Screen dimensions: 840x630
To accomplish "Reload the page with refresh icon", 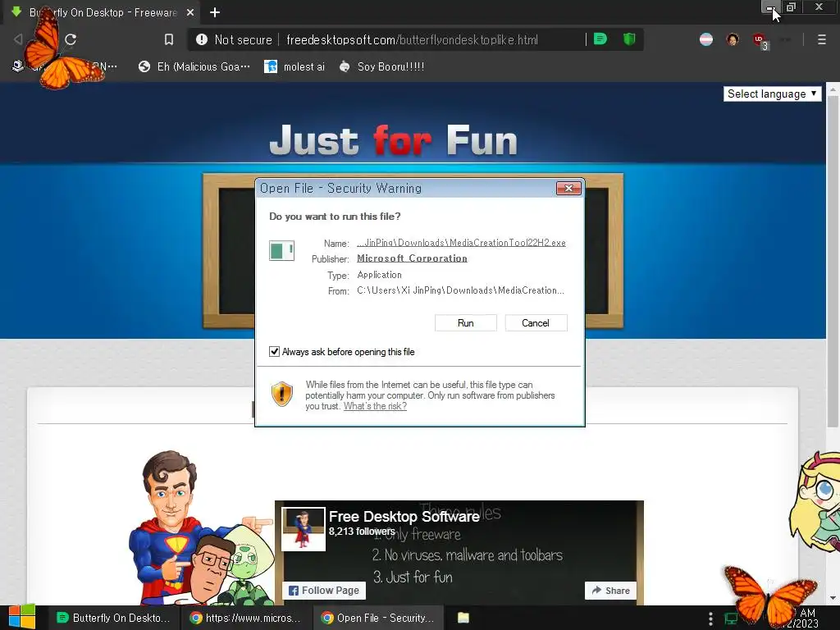I will click(71, 39).
